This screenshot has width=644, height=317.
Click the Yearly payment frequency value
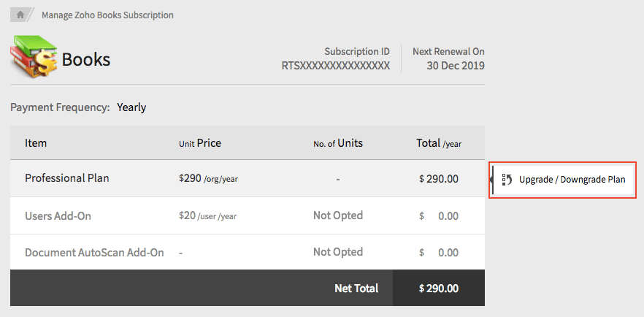click(131, 107)
